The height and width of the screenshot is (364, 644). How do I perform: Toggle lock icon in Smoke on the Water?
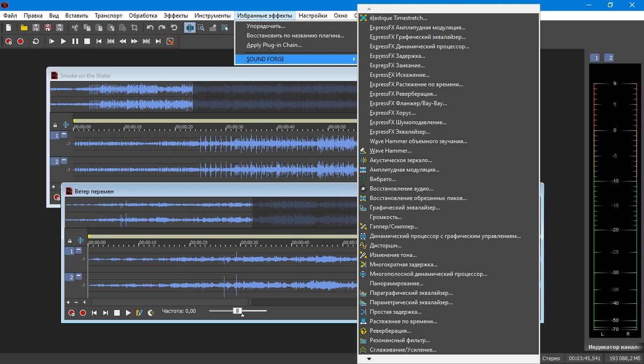pyautogui.click(x=55, y=125)
